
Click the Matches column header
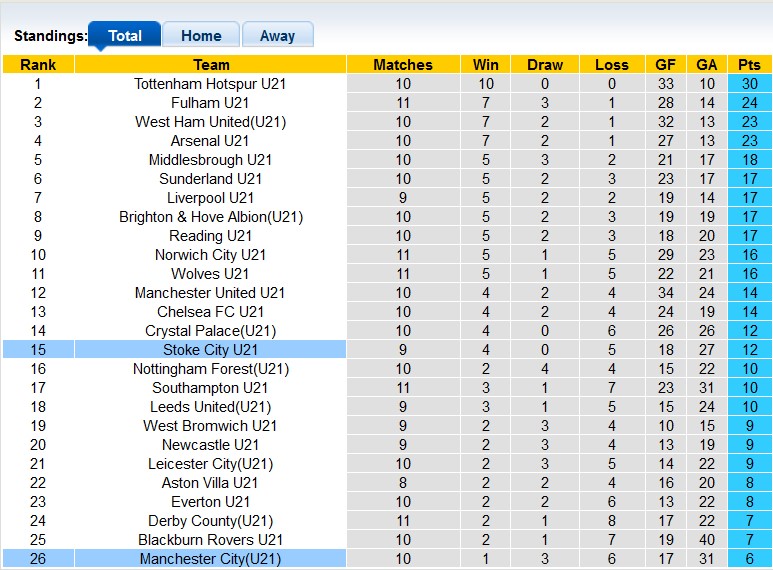pyautogui.click(x=403, y=65)
